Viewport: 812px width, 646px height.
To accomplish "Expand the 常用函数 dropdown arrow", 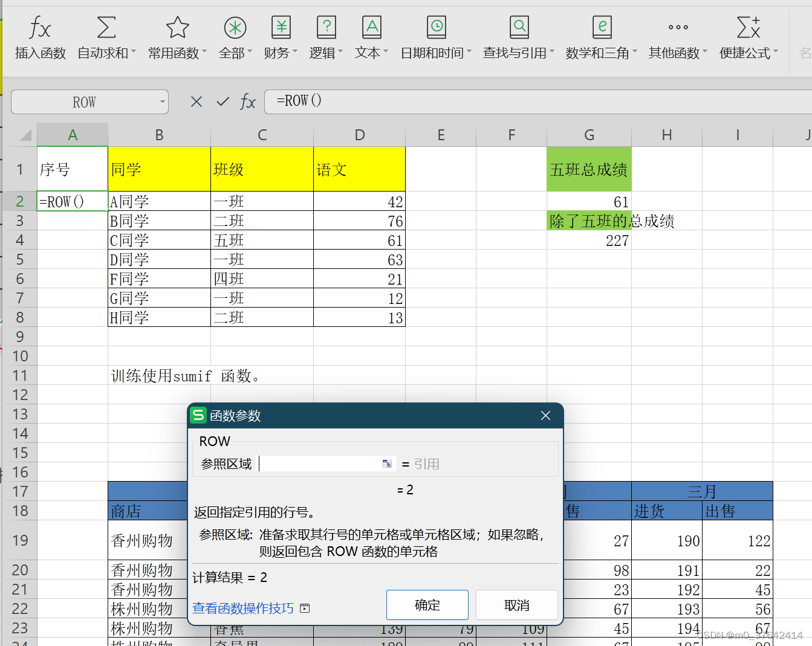I will (x=204, y=52).
